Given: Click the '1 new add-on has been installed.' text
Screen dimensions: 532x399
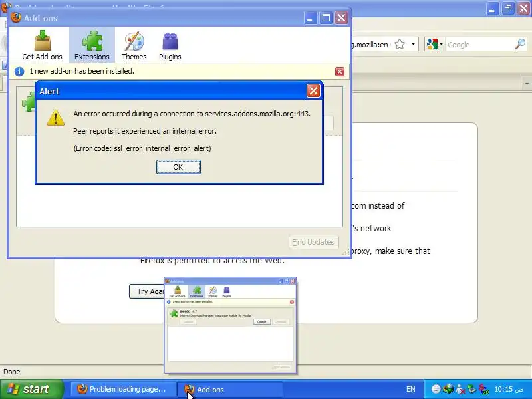Looking at the screenshot, I should tap(82, 71).
